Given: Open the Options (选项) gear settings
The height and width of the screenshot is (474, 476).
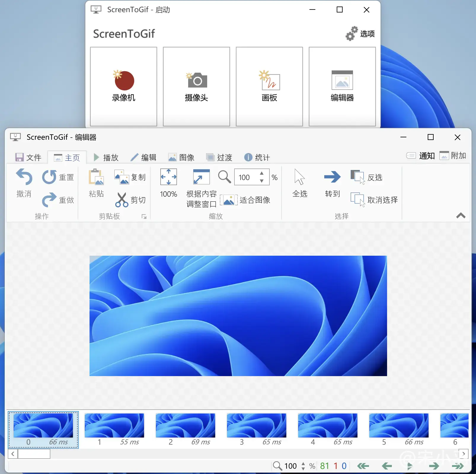Looking at the screenshot, I should coord(360,34).
